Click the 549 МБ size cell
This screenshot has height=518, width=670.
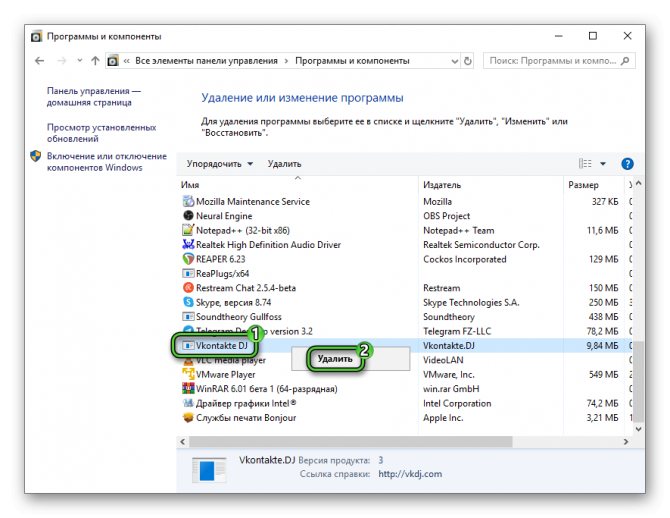click(603, 374)
